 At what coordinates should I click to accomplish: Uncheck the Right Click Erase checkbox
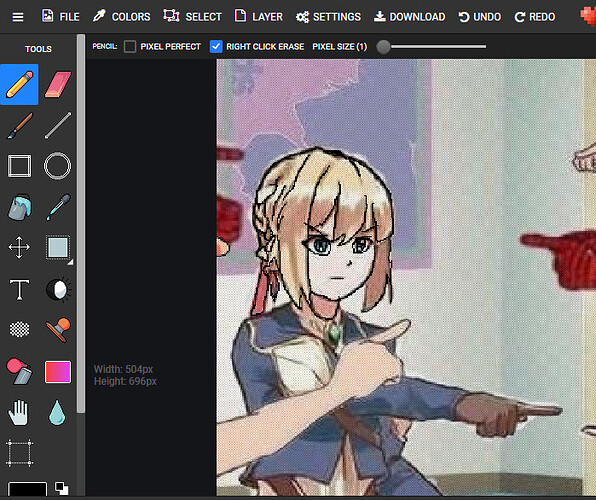pos(216,46)
